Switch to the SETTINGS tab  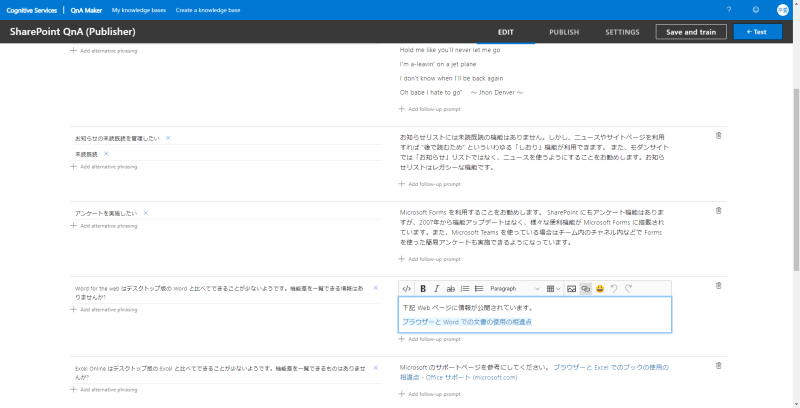[x=622, y=32]
